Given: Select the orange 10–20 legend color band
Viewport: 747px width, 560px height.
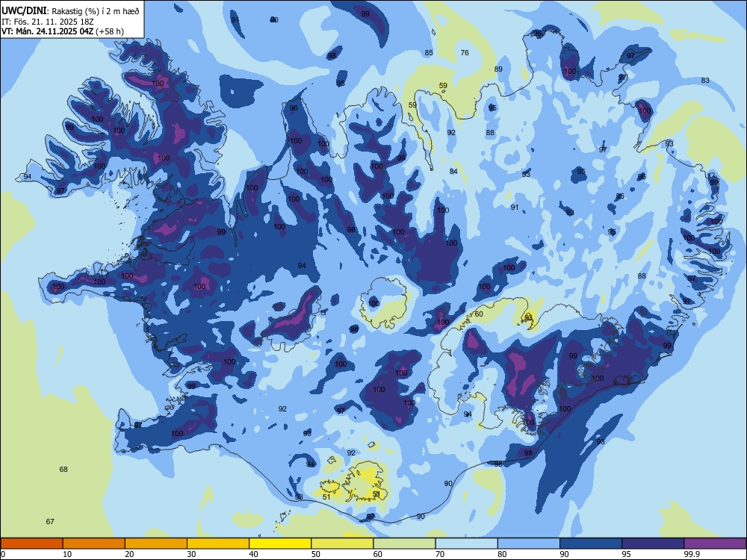Looking at the screenshot, I should click(x=94, y=544).
